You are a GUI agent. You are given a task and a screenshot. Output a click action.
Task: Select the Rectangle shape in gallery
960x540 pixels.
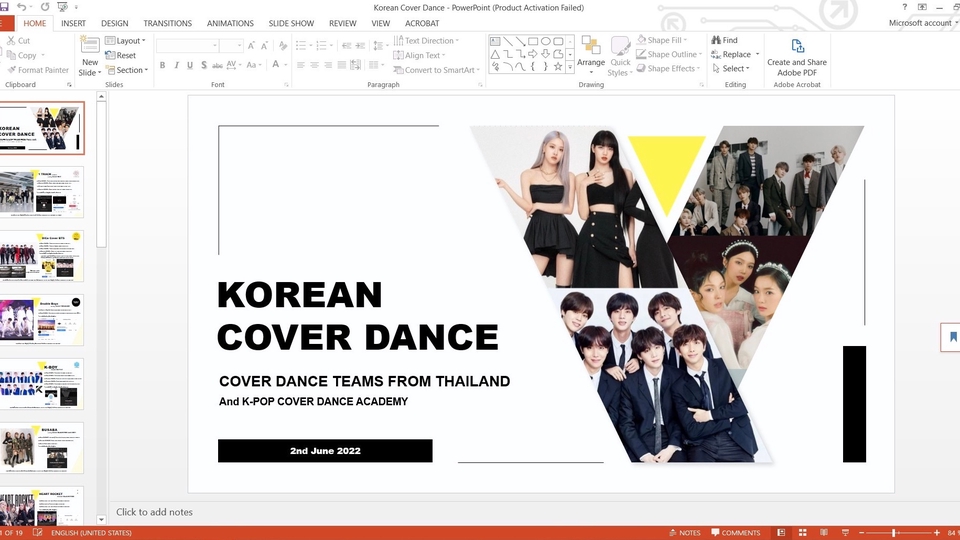(x=533, y=42)
